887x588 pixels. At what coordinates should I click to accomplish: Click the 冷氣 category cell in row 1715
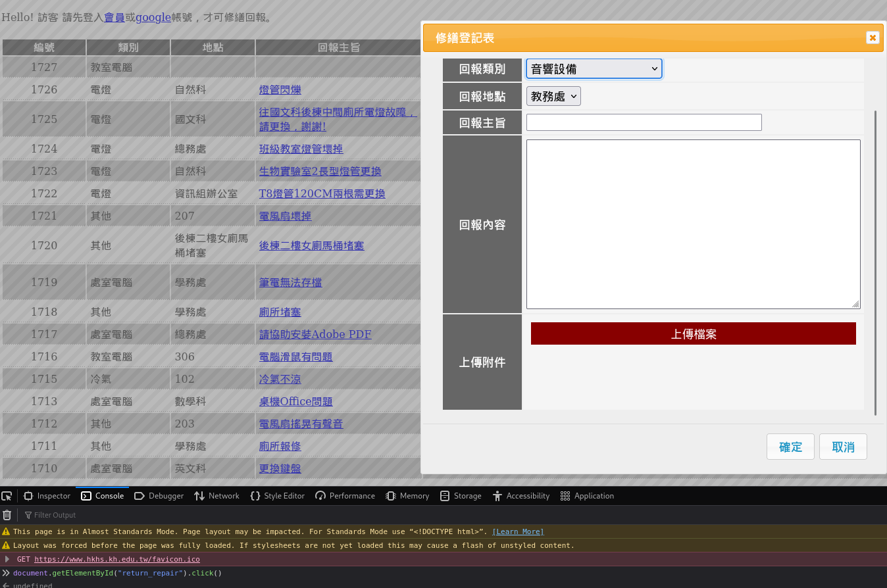click(128, 379)
